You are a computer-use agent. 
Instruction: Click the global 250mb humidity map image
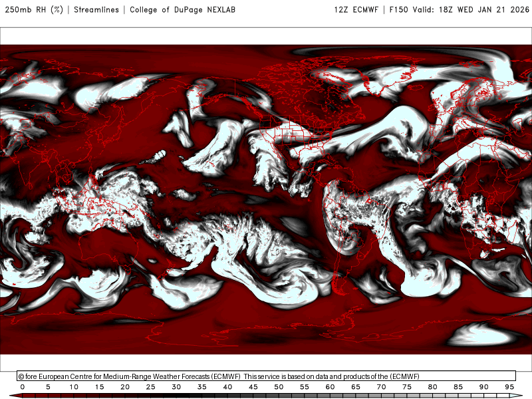tap(266, 199)
